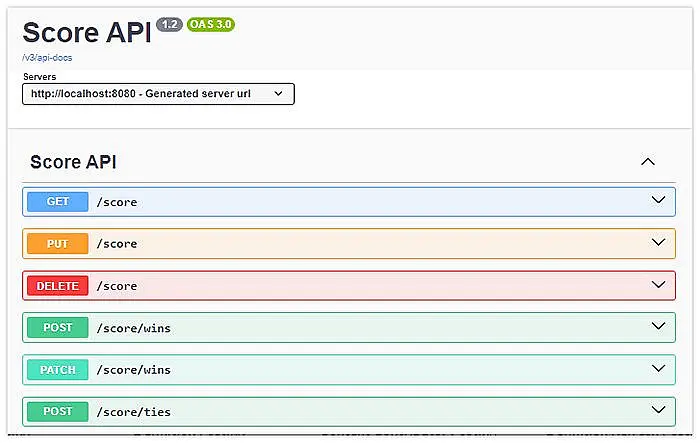Click the /score/wins path in PATCH row
The width and height of the screenshot is (700, 443).
coord(133,370)
